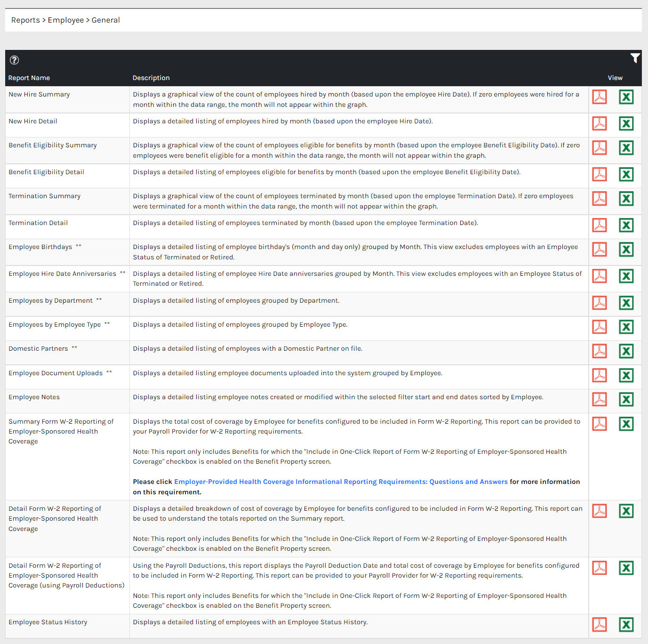648x644 pixels.
Task: Open Employee Birthdays PDF report
Action: pos(599,250)
